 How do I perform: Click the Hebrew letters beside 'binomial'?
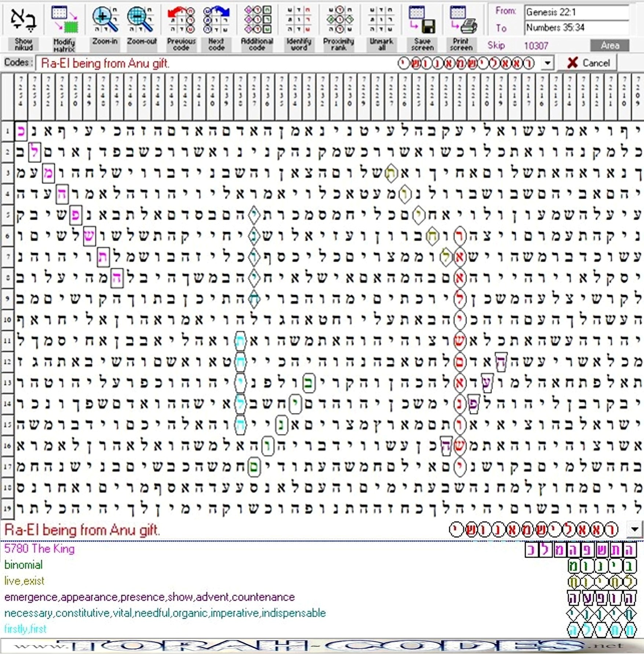tap(603, 566)
